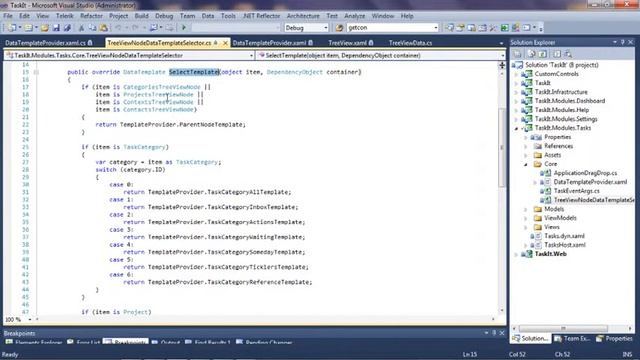Save the current file with the Save icon

(x=56, y=28)
